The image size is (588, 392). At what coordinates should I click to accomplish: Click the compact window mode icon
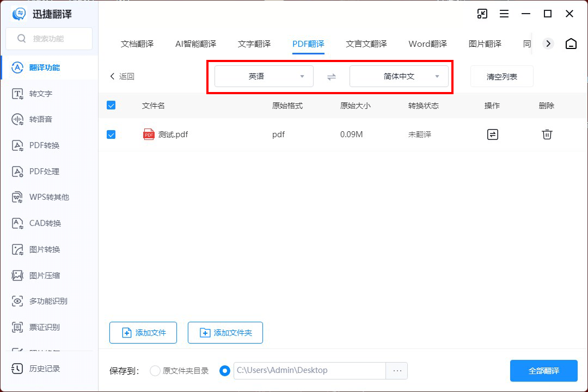482,14
